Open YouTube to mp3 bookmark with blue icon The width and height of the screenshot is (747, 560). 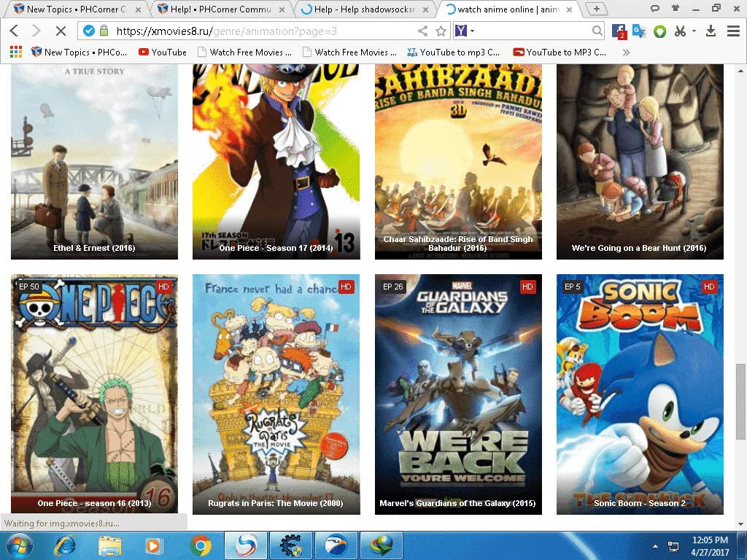[x=454, y=52]
